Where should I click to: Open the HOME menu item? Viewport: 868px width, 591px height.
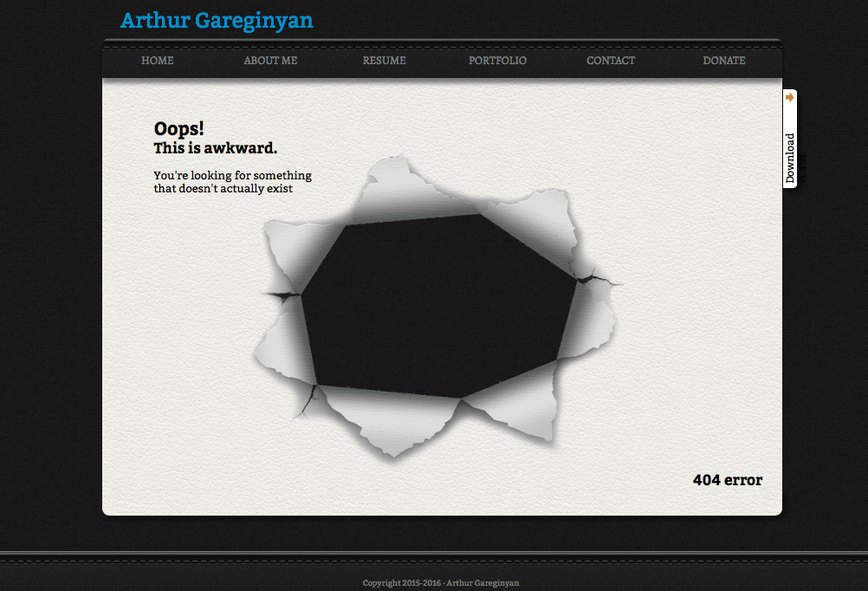(157, 61)
